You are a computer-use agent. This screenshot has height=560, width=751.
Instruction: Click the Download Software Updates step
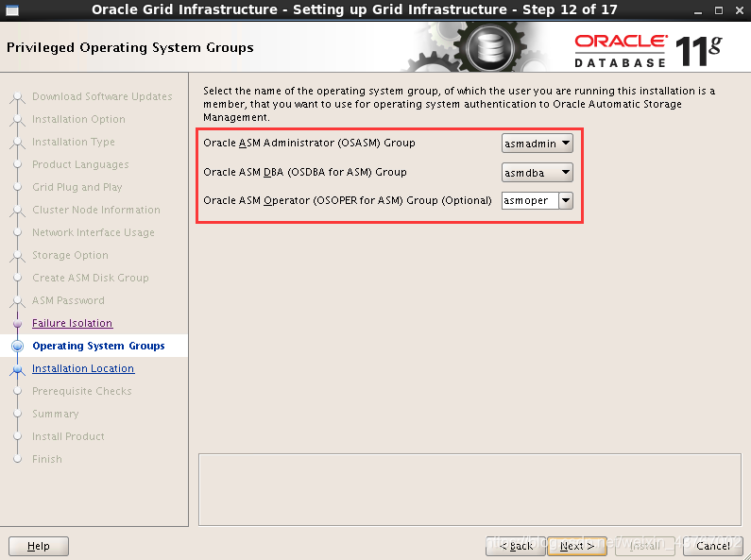(x=102, y=96)
